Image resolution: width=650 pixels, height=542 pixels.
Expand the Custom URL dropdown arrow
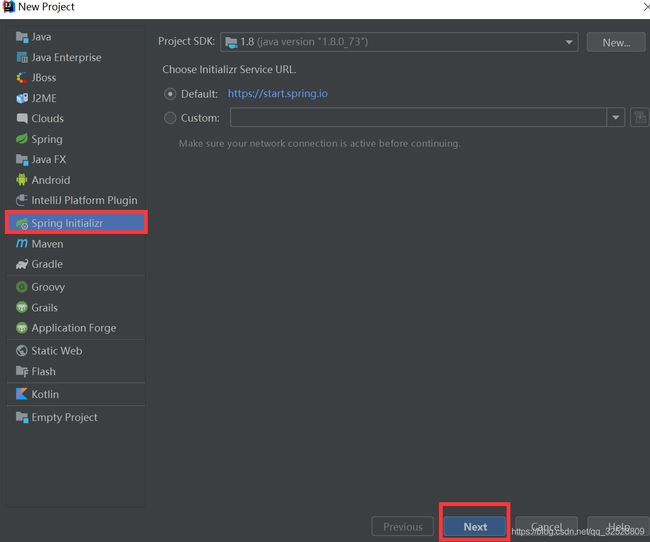coord(616,118)
